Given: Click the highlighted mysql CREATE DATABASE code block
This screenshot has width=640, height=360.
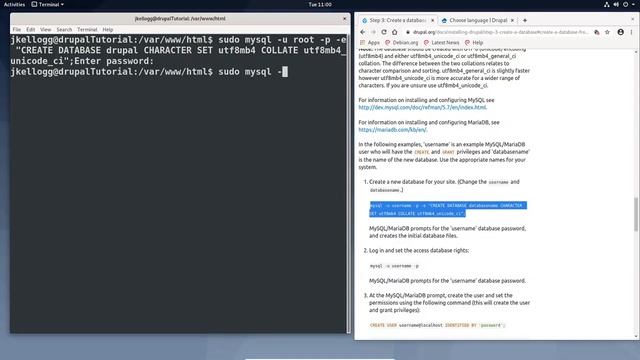Looking at the screenshot, I should pos(448,209).
